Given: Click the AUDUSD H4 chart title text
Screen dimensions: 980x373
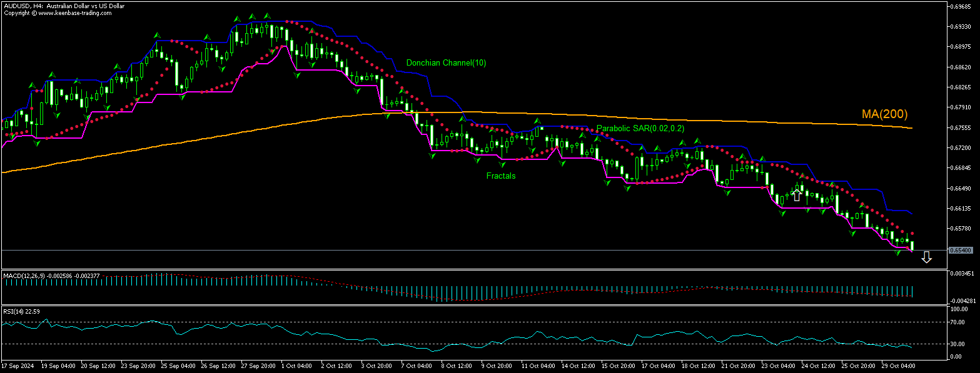Looking at the screenshot, I should [63, 6].
